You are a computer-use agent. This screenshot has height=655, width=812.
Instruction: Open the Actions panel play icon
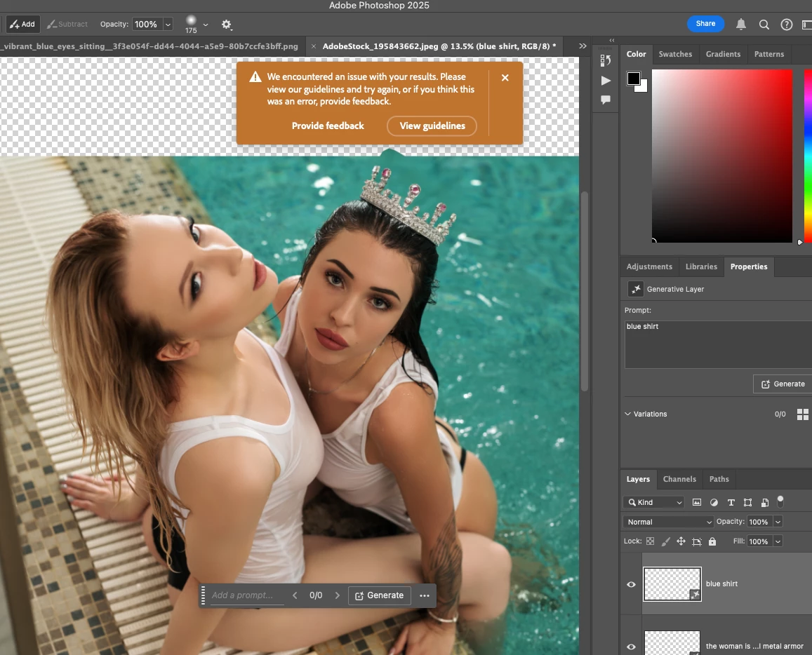pos(606,81)
